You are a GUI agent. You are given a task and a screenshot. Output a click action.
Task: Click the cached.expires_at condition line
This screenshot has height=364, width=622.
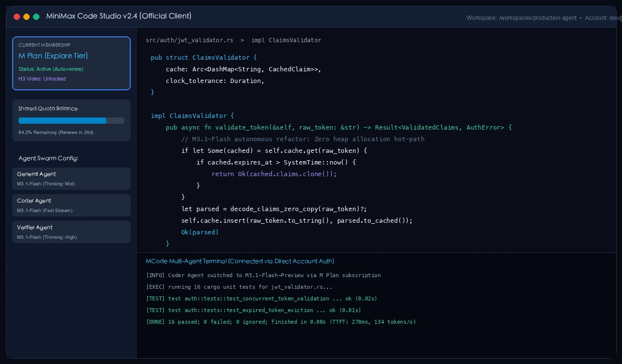[276, 163]
